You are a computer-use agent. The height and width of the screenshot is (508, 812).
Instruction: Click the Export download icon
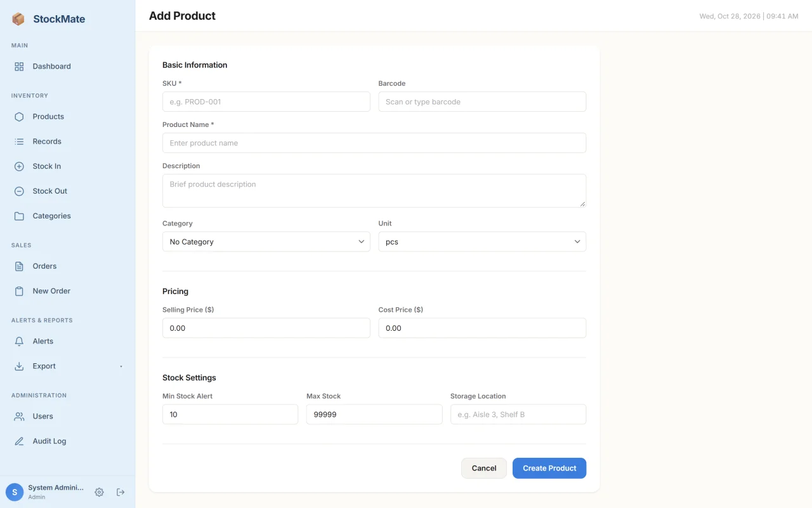[19, 366]
